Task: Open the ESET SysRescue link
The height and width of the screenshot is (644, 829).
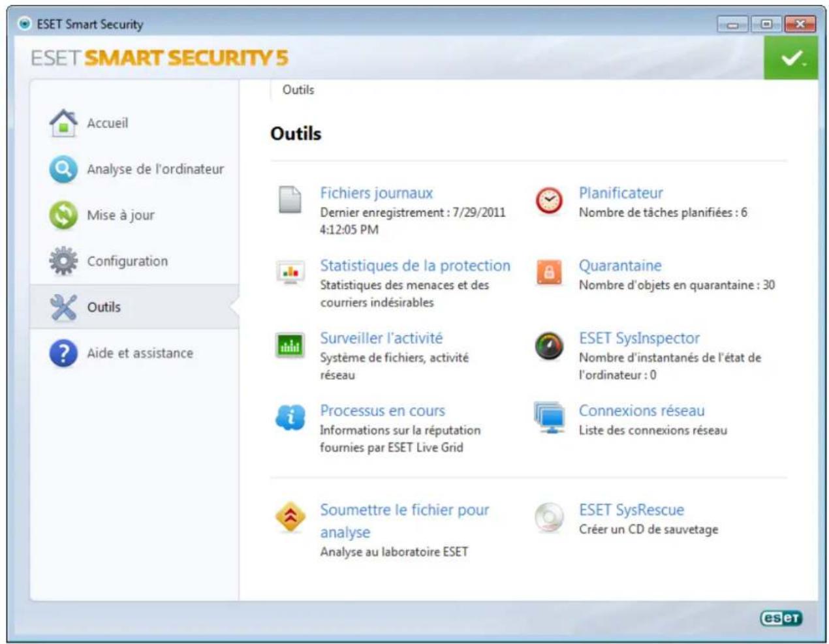Action: [x=631, y=510]
